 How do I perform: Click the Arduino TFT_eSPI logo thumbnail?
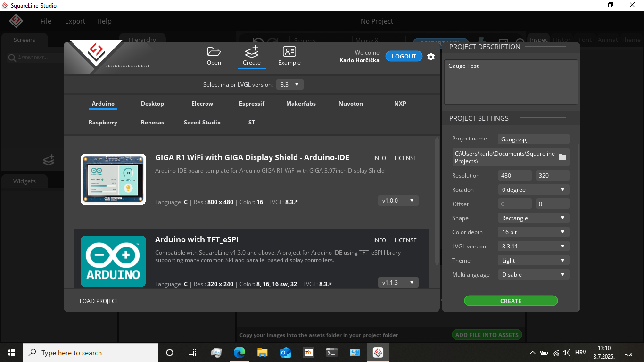coord(113,261)
